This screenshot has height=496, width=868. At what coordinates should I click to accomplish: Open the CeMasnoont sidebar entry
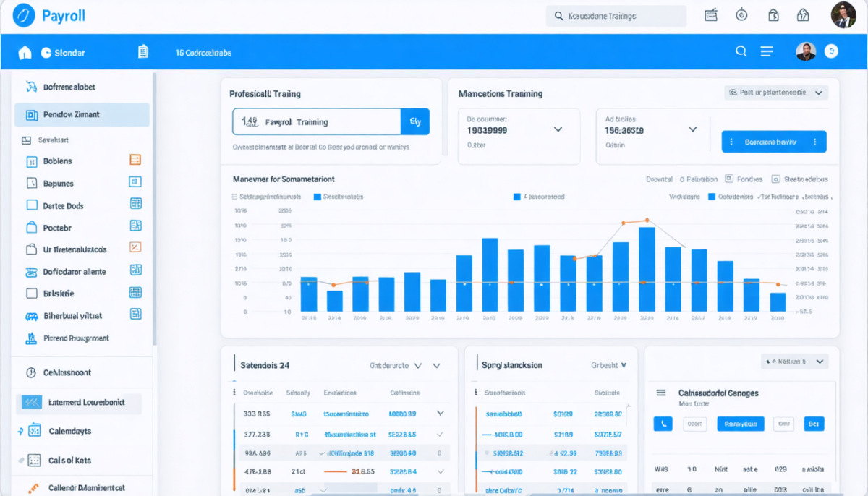click(67, 373)
